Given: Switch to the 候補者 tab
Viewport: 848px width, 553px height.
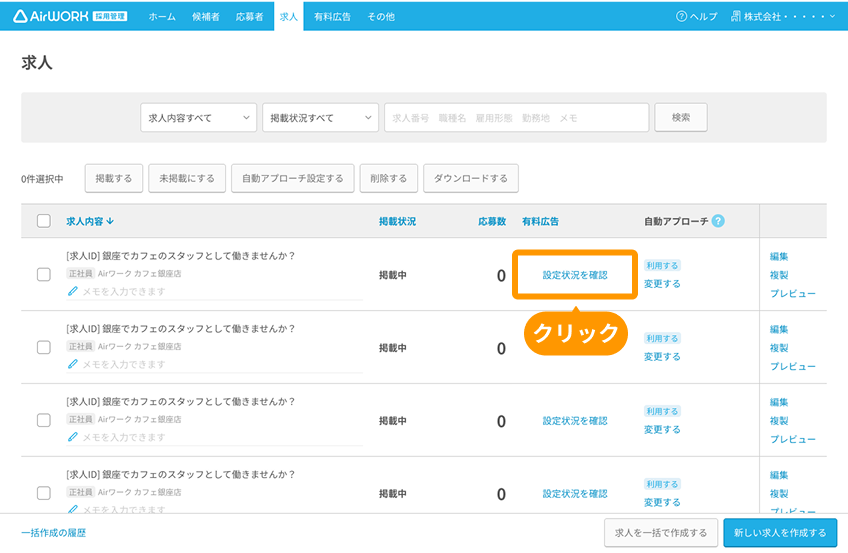Looking at the screenshot, I should click(206, 17).
